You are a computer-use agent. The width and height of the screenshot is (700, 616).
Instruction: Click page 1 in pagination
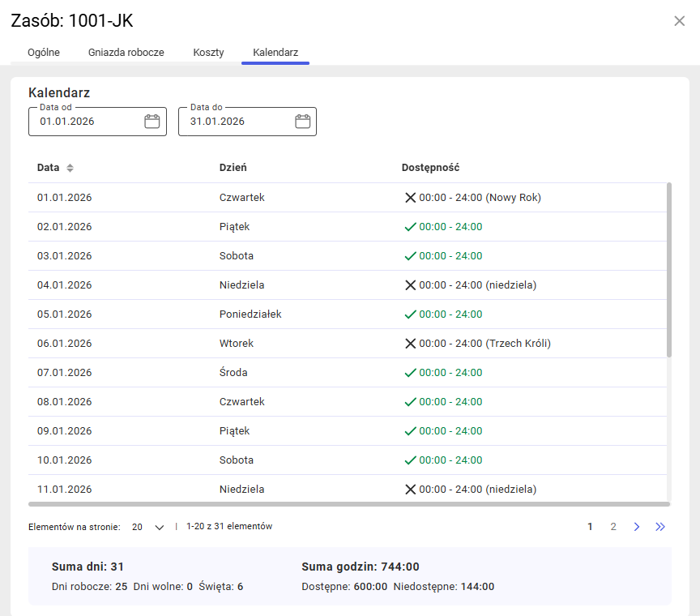(x=590, y=527)
